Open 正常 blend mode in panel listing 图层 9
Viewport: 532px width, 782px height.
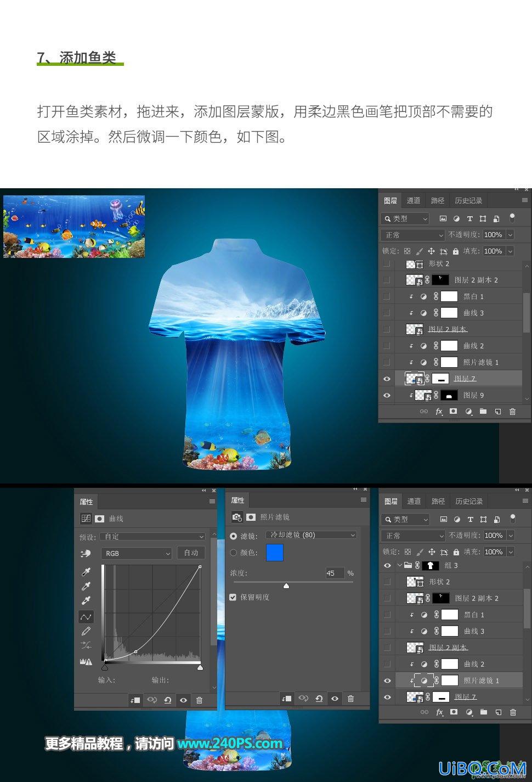[412, 235]
